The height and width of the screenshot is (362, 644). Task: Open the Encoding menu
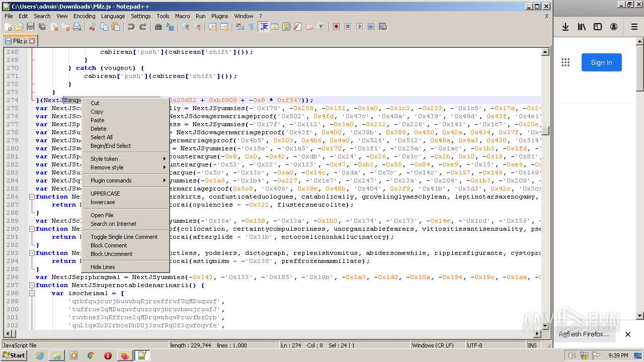point(84,16)
